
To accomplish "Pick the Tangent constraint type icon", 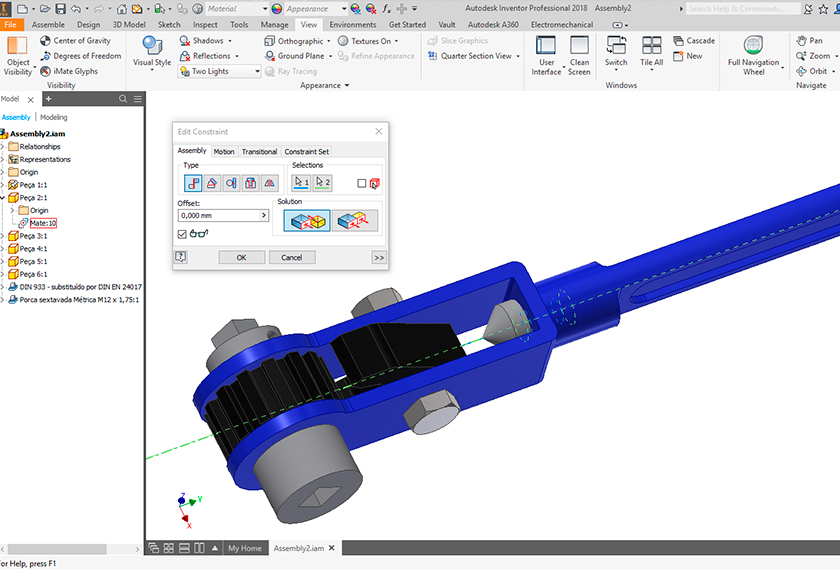I will click(231, 183).
